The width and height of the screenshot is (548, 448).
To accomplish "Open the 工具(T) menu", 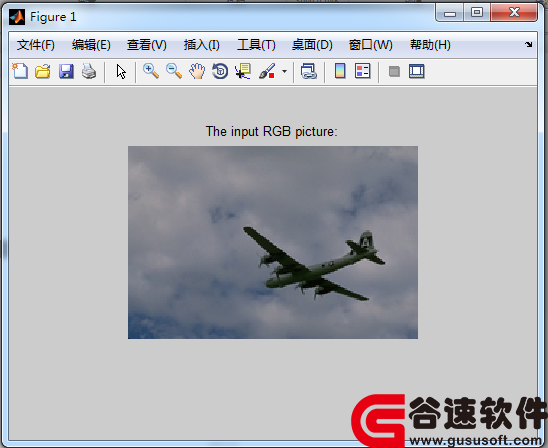I will pos(256,45).
